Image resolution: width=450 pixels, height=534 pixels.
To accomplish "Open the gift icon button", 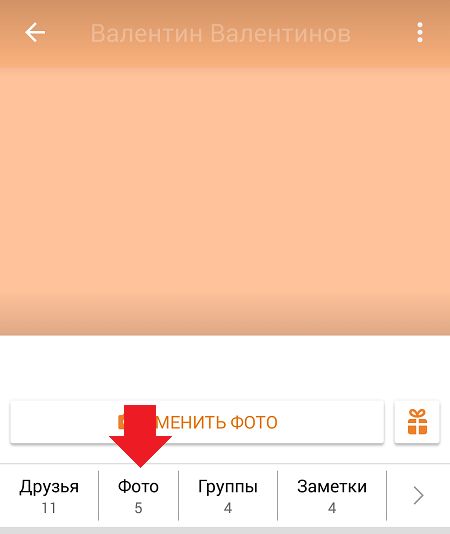I will [417, 422].
